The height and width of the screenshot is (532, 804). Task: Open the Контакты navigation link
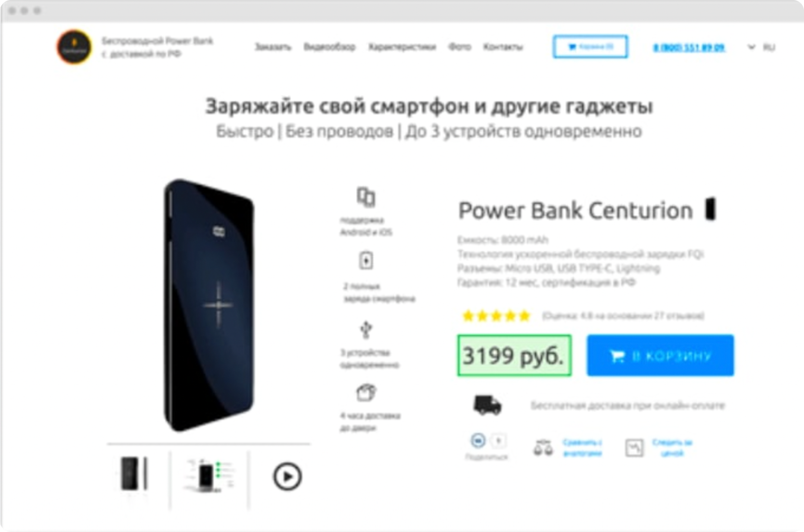pyautogui.click(x=503, y=47)
